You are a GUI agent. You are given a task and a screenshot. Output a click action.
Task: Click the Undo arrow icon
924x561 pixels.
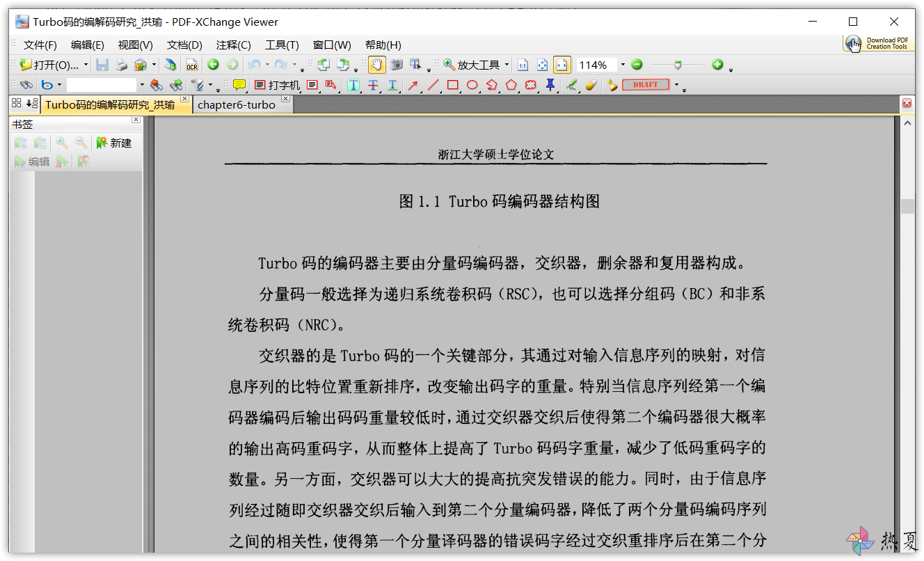[253, 65]
